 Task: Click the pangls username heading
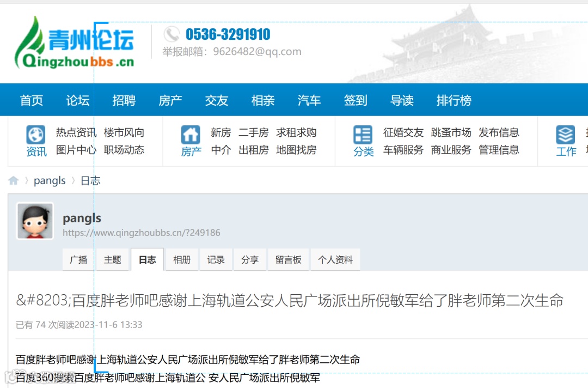point(82,218)
